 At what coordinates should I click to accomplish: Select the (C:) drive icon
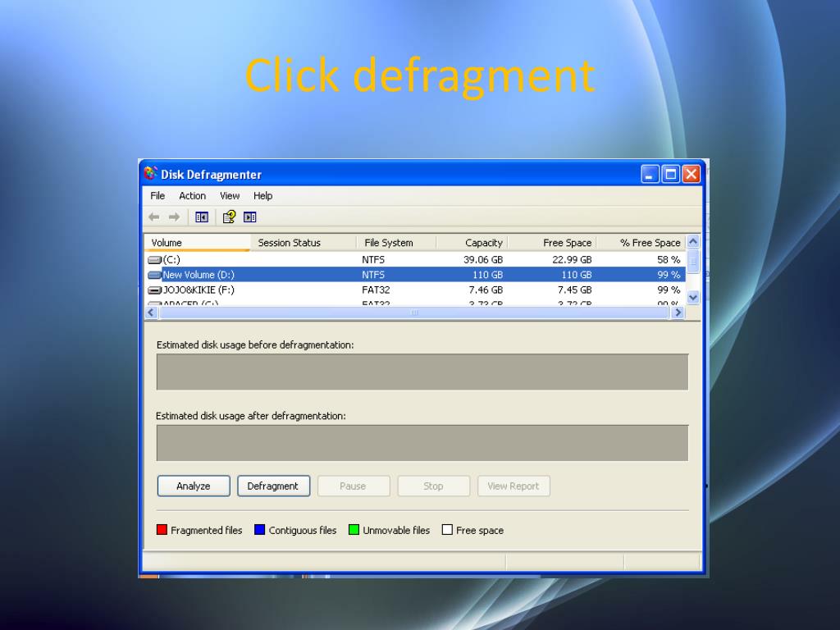(154, 260)
